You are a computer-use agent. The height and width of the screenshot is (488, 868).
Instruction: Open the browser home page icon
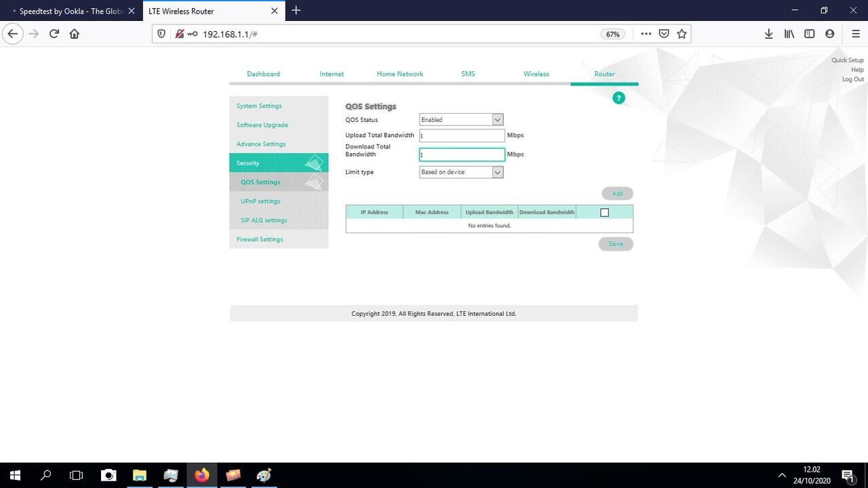click(75, 34)
